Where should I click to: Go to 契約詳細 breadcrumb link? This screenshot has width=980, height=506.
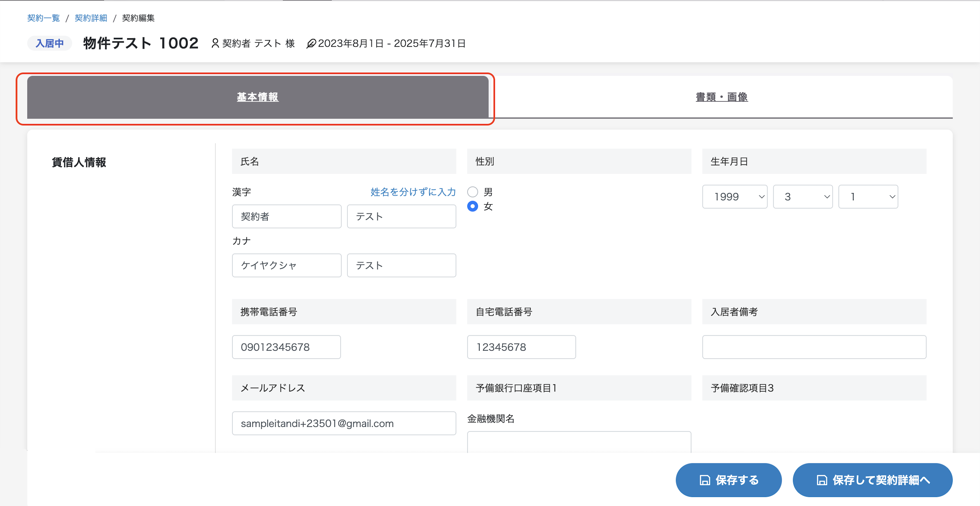[91, 18]
